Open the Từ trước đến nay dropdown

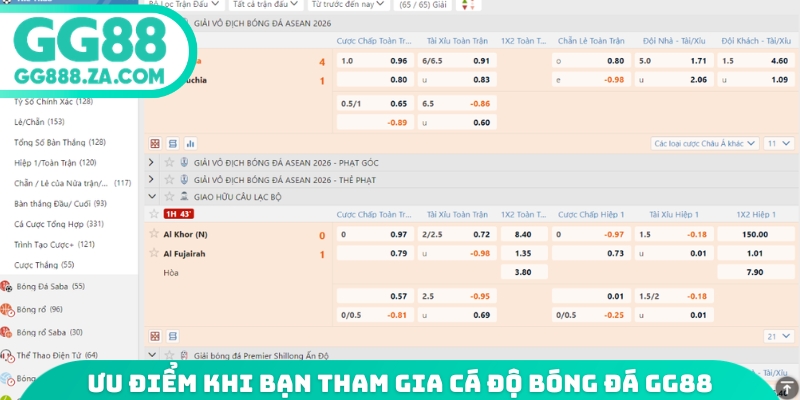coord(348,4)
